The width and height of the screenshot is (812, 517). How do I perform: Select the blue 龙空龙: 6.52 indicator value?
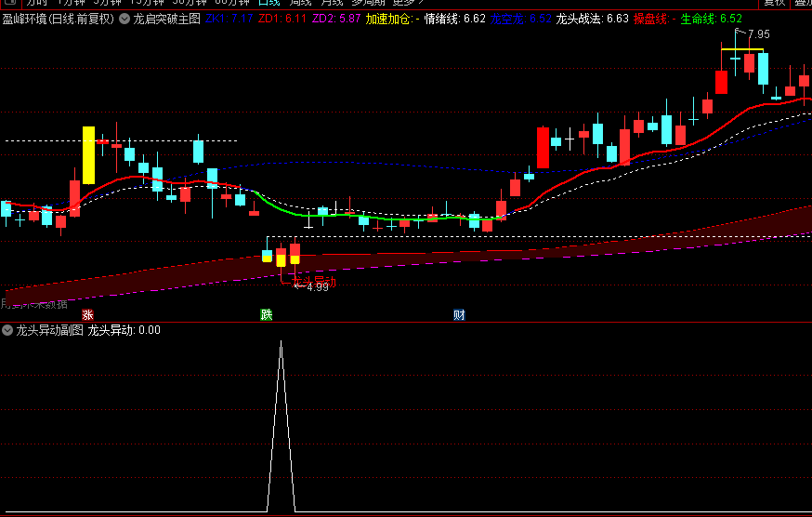pyautogui.click(x=520, y=20)
